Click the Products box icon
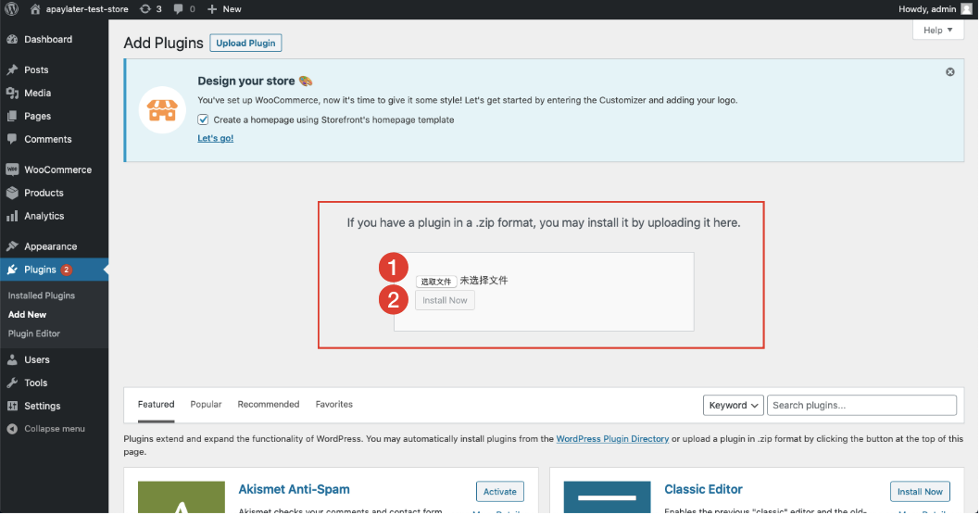Viewport: 980px width, 515px height. coord(12,193)
